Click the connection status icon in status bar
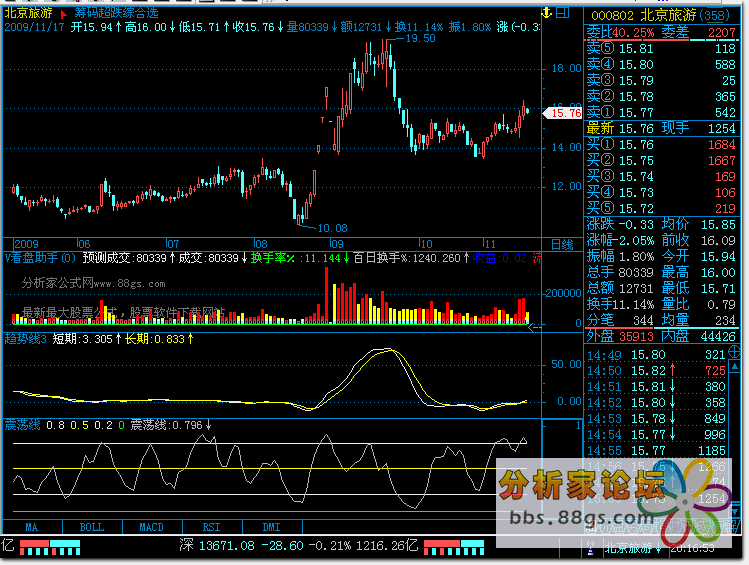 (590, 548)
